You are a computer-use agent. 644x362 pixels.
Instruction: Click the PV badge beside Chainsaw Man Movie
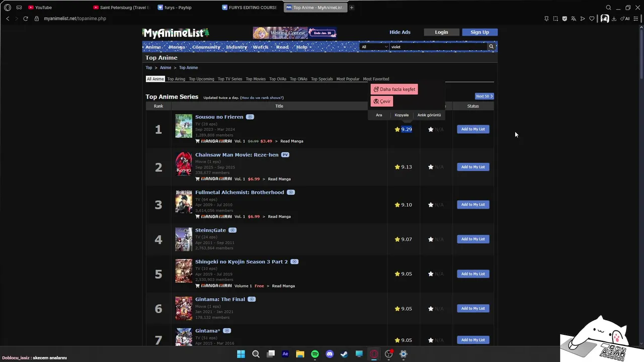(x=285, y=155)
